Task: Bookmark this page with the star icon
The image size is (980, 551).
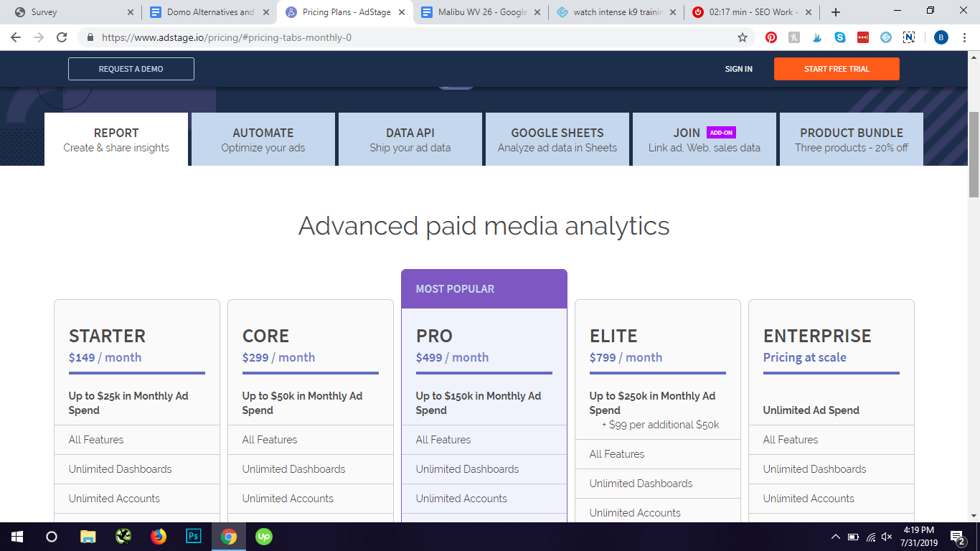Action: pyautogui.click(x=743, y=37)
